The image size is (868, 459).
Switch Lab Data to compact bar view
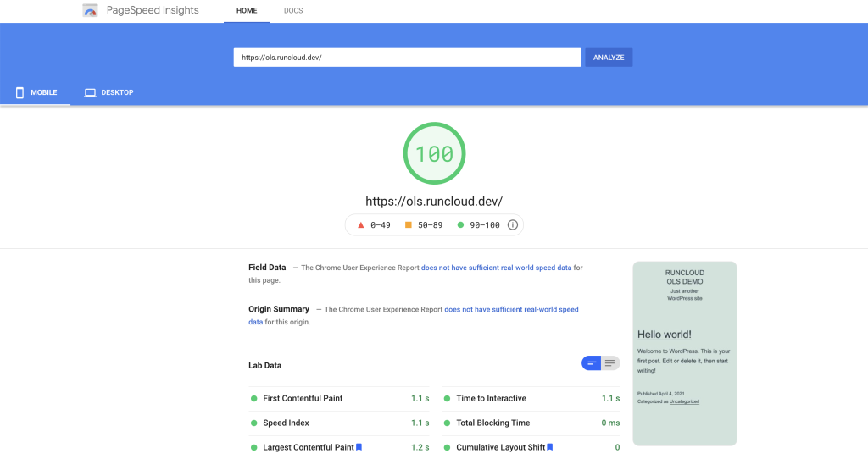pos(591,362)
